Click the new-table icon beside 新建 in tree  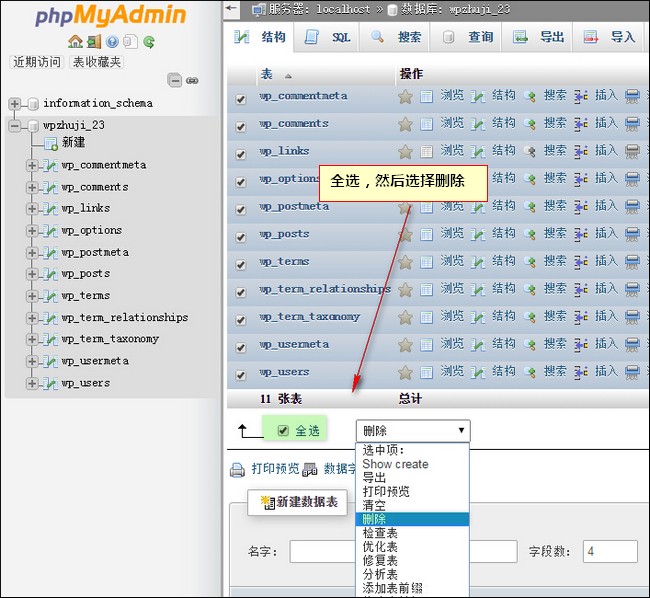(x=51, y=143)
